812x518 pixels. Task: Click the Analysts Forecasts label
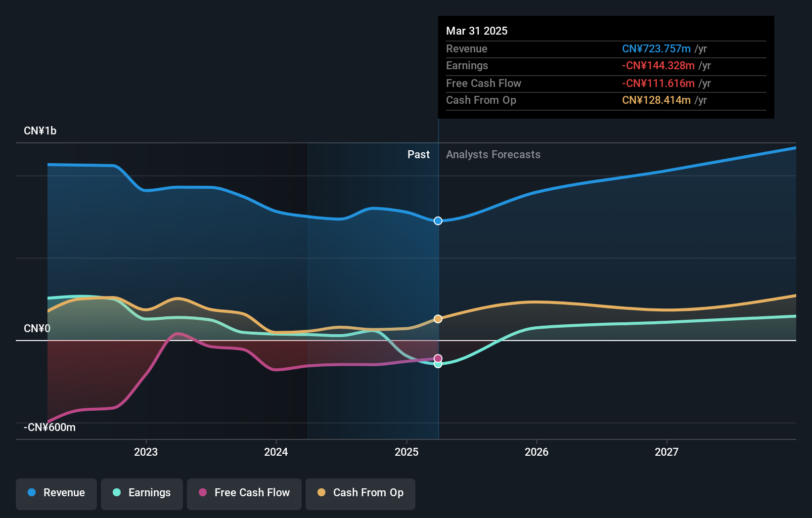pyautogui.click(x=493, y=155)
